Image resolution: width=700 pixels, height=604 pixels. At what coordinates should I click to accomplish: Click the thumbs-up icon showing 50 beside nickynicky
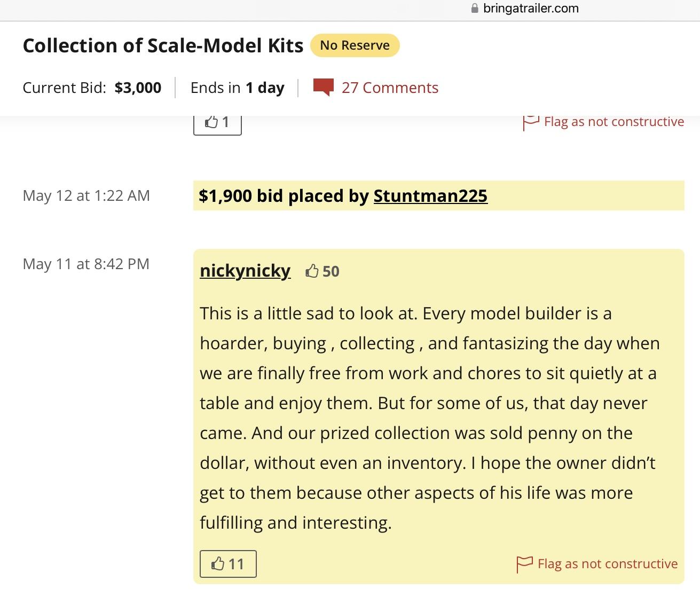pyautogui.click(x=312, y=271)
